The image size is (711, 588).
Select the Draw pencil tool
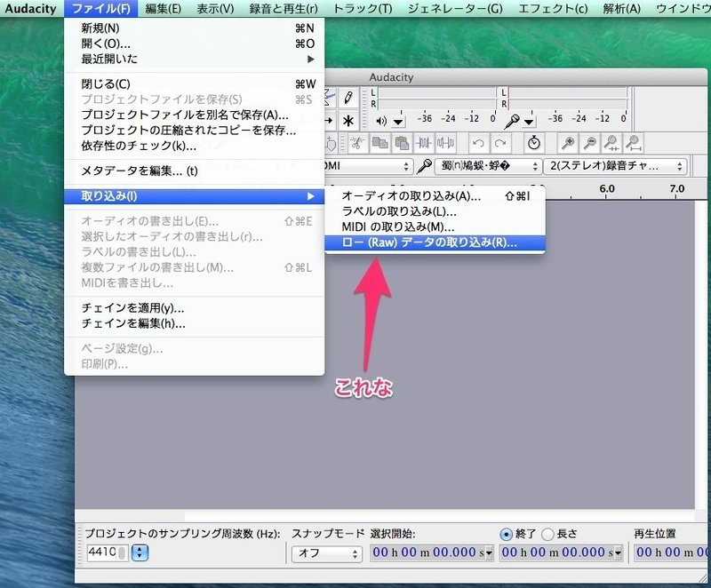coord(348,97)
